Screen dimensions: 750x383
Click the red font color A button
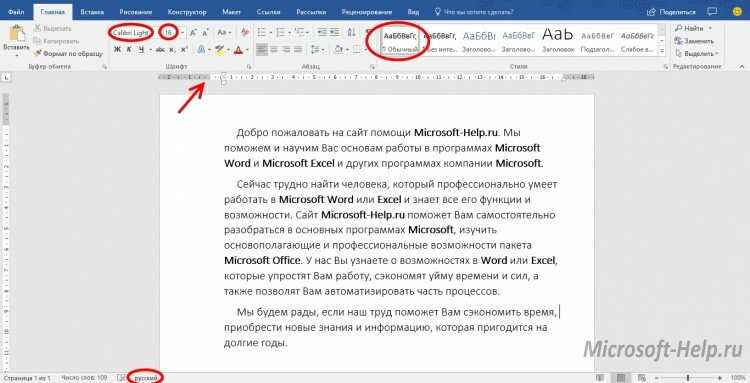238,49
